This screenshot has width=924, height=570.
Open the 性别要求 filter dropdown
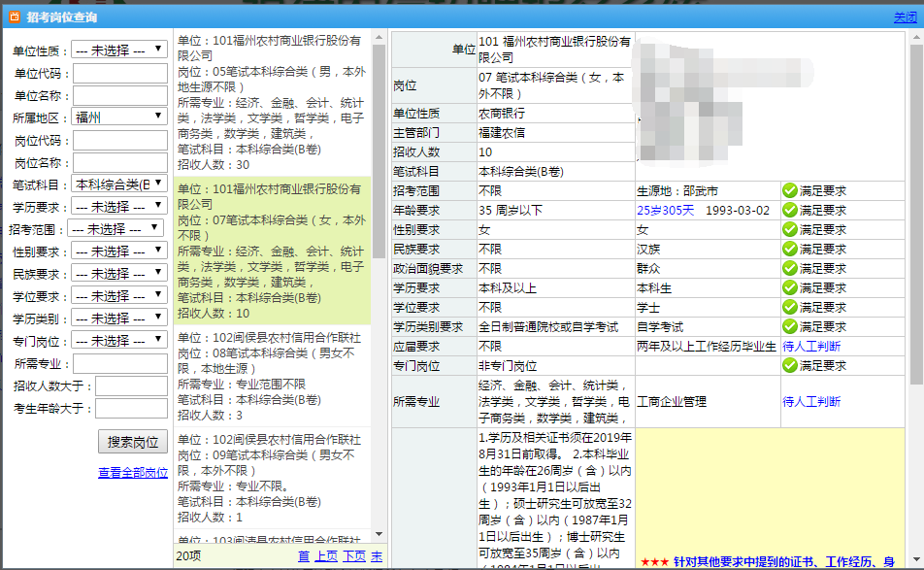point(119,251)
